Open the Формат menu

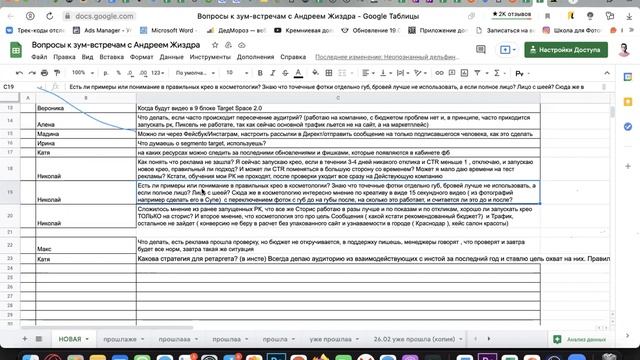141,57
